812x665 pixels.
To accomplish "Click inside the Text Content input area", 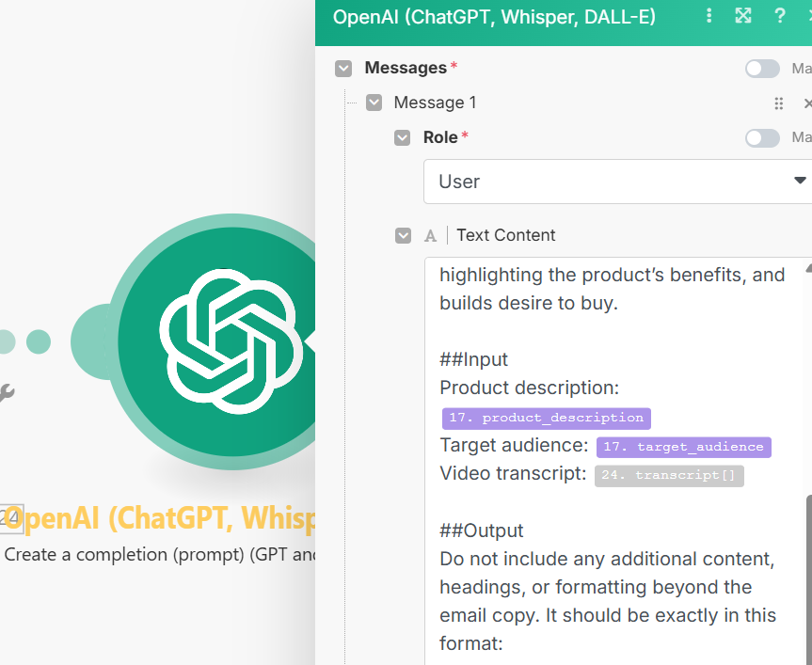I will tap(616, 461).
